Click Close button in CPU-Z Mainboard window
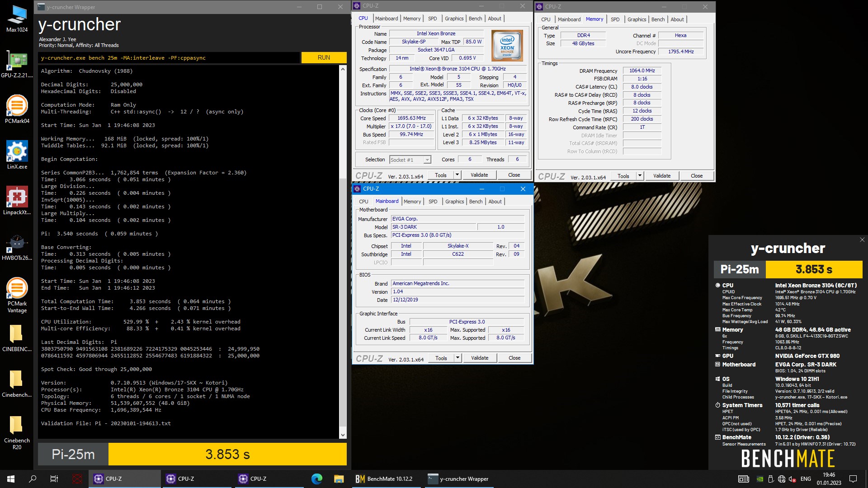 tap(514, 358)
